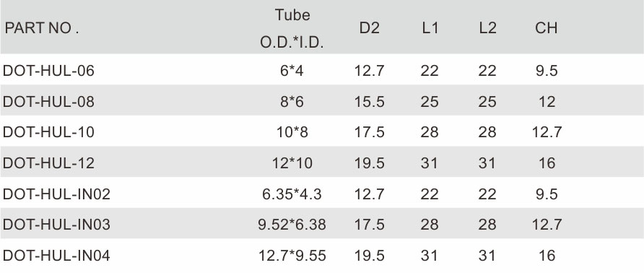Click tube size 9.52*6.38 cell
The image size is (644, 273).
pos(292,225)
